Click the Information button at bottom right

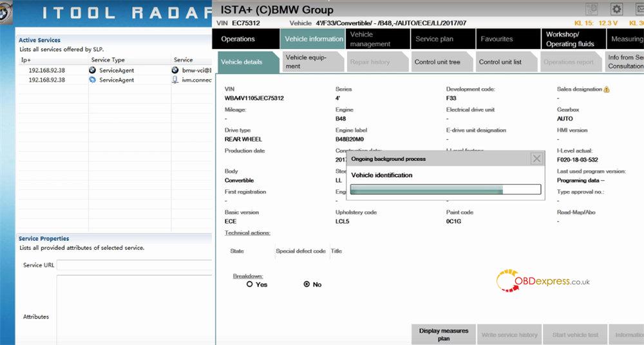(x=627, y=334)
